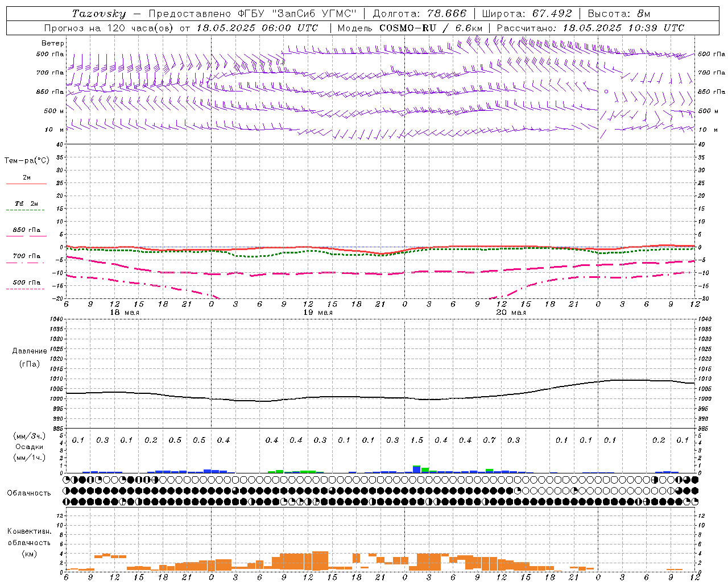
Task: Click the '(мм/3ч.)' precipitation unit label
Action: 29,436
